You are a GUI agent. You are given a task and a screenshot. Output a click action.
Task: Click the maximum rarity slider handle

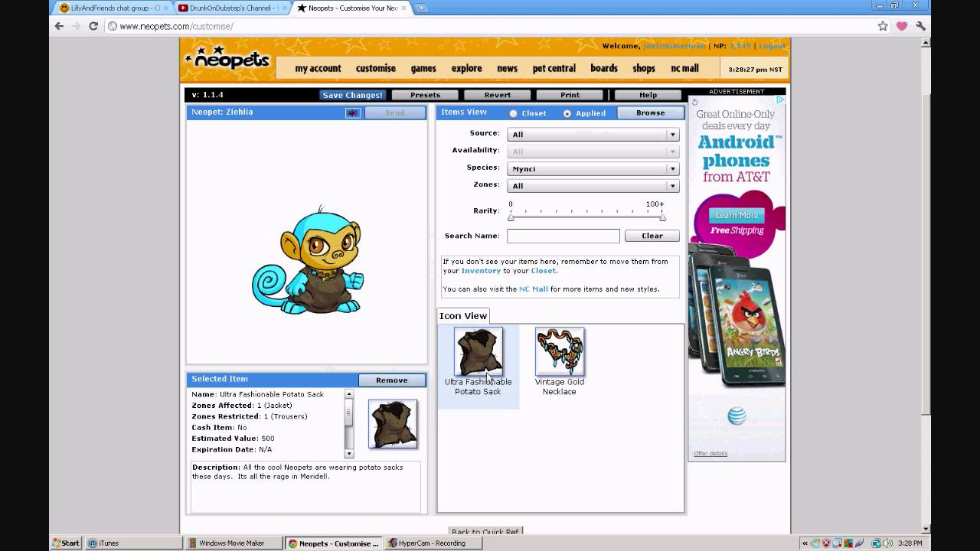tap(662, 217)
